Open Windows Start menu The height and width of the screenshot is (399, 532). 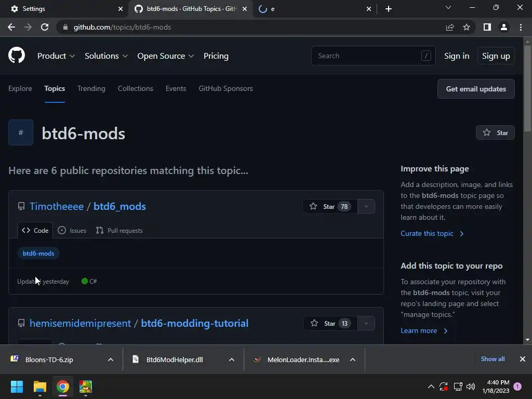(17, 387)
